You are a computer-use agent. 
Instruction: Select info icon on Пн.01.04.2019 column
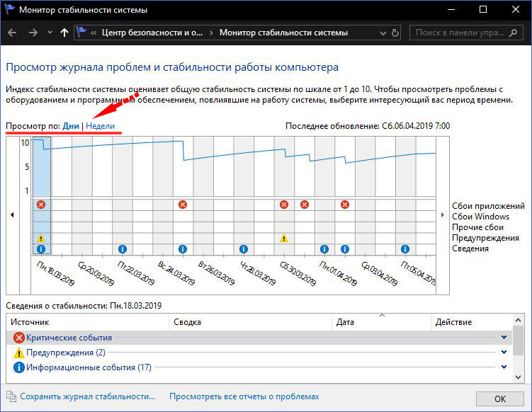click(324, 249)
